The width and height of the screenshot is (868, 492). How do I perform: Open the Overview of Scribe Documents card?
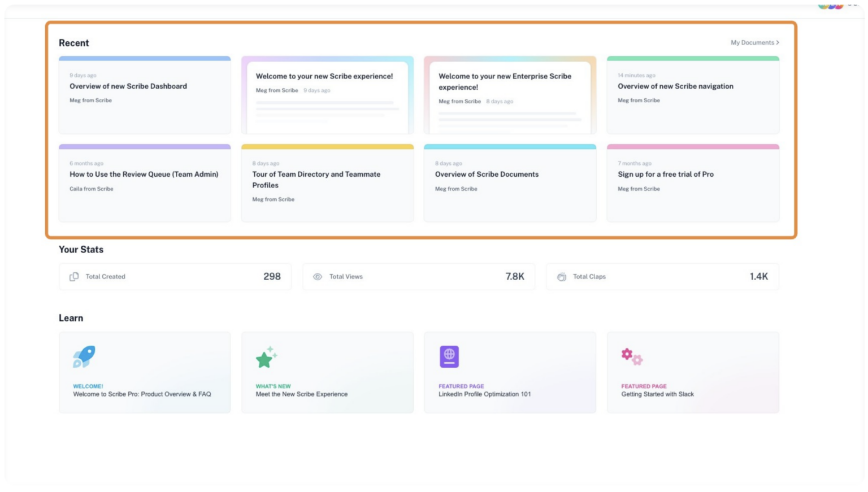[510, 183]
